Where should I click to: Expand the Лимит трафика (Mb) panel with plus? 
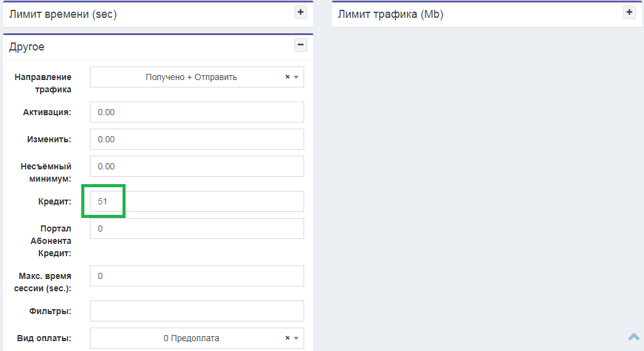[629, 12]
